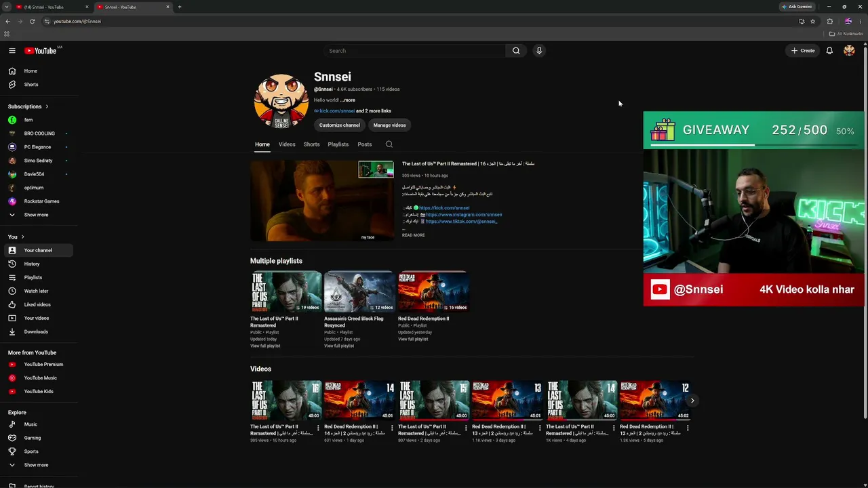The height and width of the screenshot is (488, 868).
Task: Select the channel's Home tab
Action: coord(262,144)
